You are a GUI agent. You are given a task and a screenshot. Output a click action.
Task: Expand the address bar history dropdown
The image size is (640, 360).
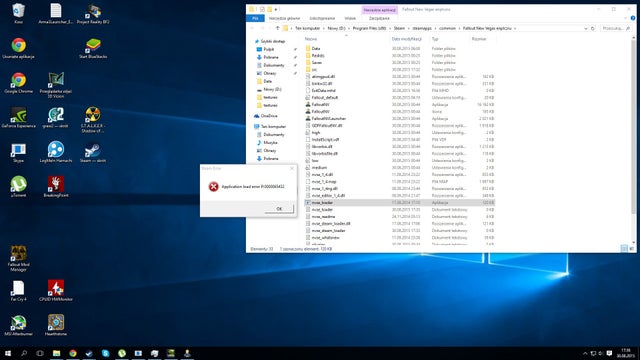click(586, 29)
